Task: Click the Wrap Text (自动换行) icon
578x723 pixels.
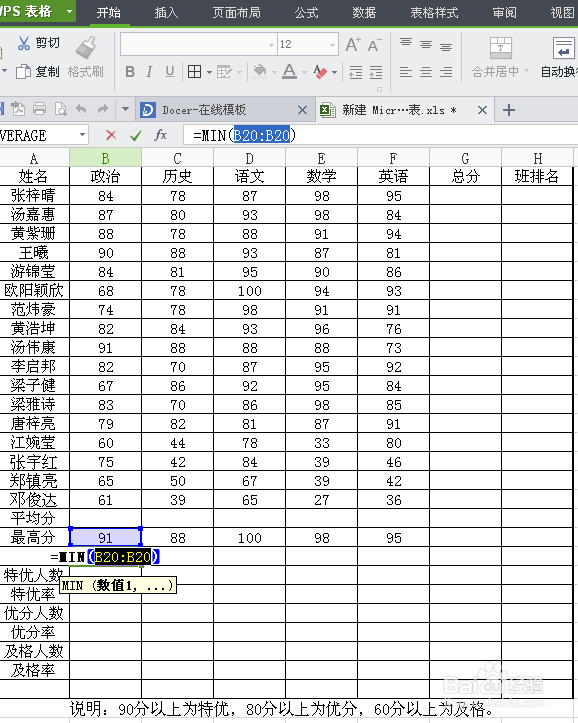Action: pos(564,48)
